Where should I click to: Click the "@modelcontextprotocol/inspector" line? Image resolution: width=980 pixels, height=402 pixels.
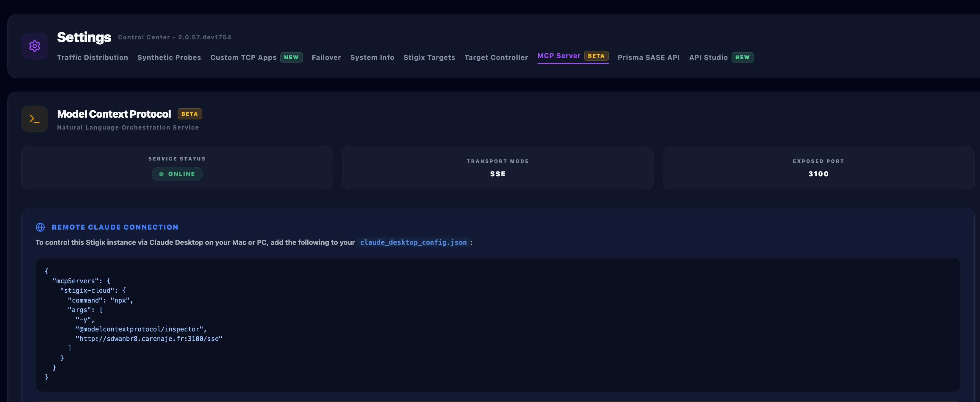point(141,329)
